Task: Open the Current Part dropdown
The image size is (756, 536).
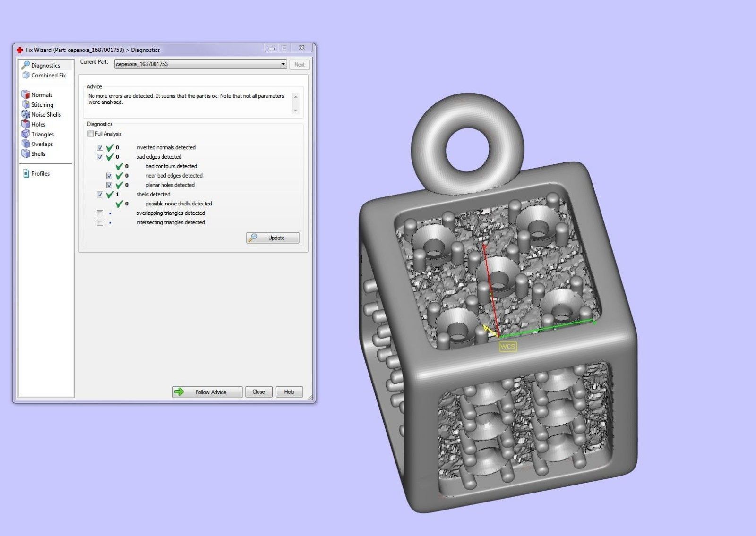Action: (x=200, y=64)
